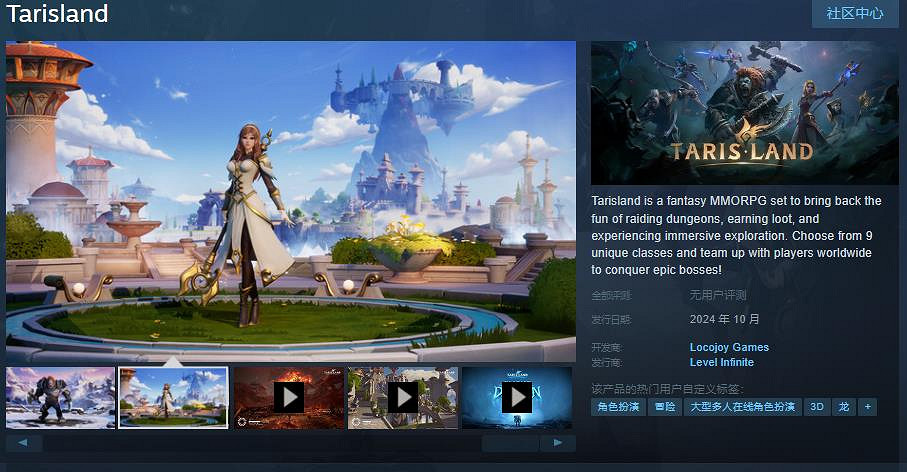The image size is (907, 472).
Task: Play the lava scene video thumbnail
Action: tap(289, 398)
